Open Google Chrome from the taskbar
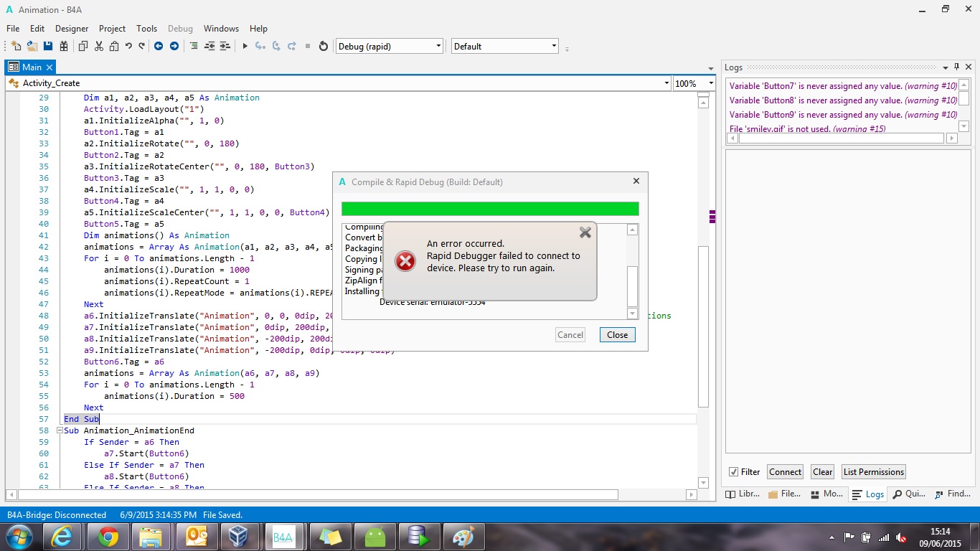The image size is (980, 551). [x=108, y=537]
